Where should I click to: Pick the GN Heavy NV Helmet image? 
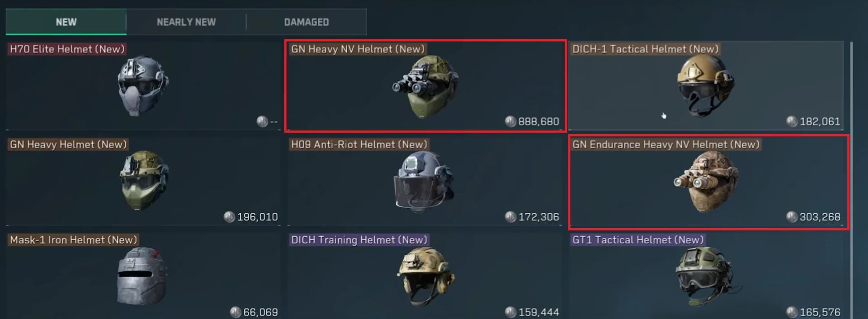click(425, 87)
